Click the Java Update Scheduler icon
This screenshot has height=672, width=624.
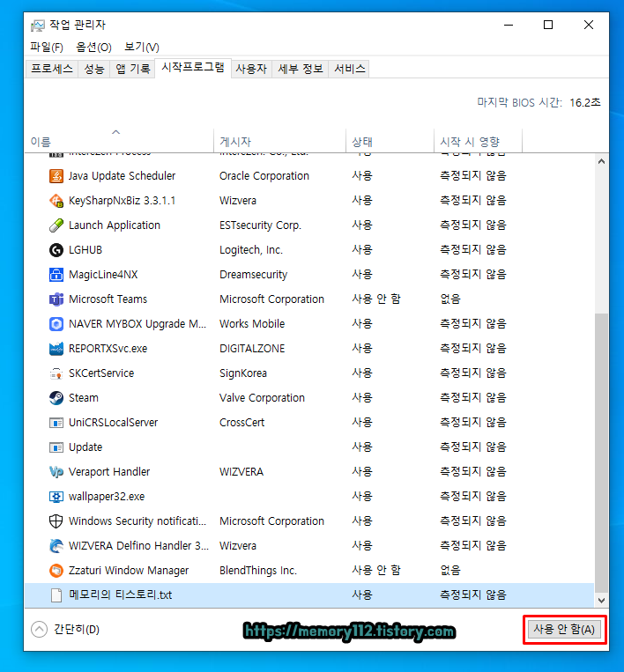click(x=56, y=176)
